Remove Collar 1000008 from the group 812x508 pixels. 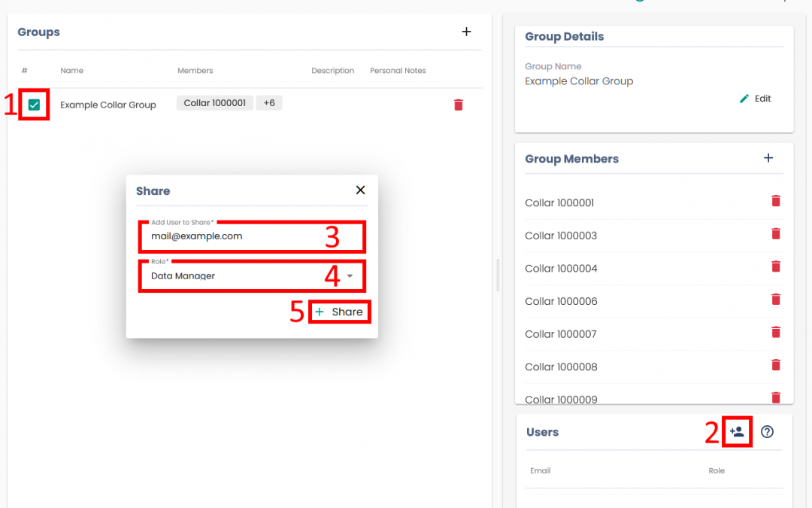tap(776, 365)
